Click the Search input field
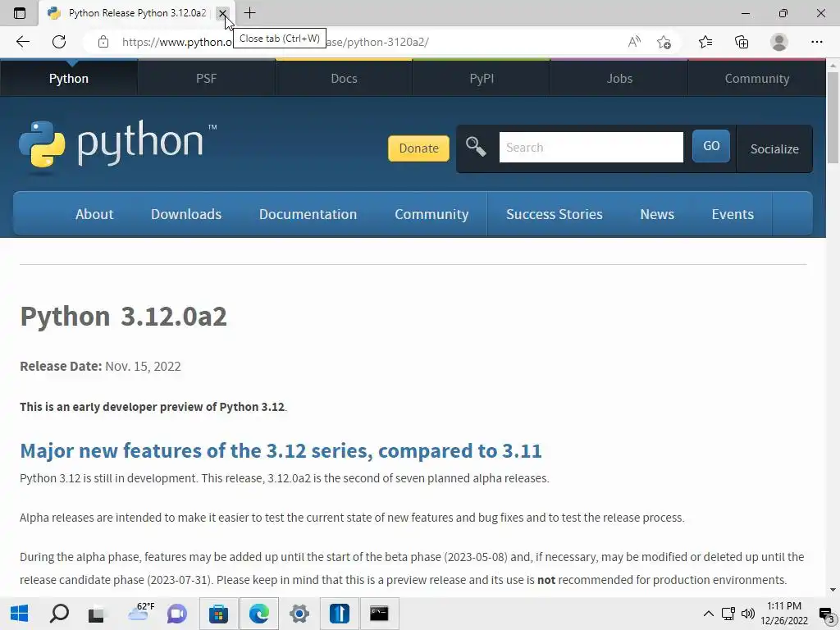This screenshot has height=630, width=840. (591, 148)
